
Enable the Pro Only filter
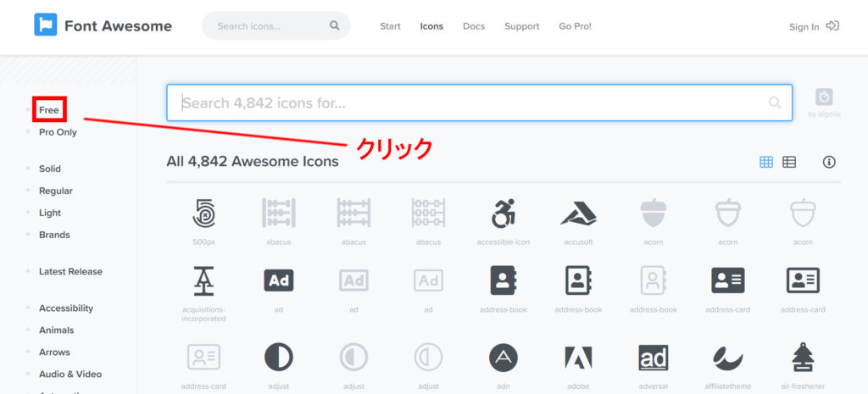click(58, 132)
